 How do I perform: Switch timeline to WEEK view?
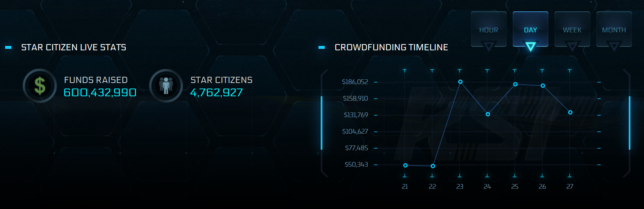(x=572, y=29)
